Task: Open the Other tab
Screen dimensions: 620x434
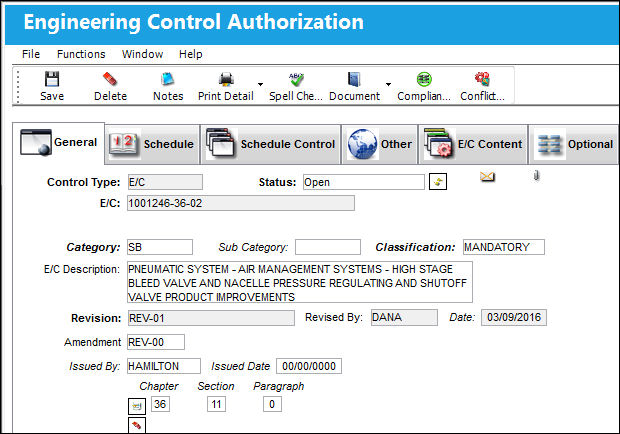Action: [x=380, y=144]
